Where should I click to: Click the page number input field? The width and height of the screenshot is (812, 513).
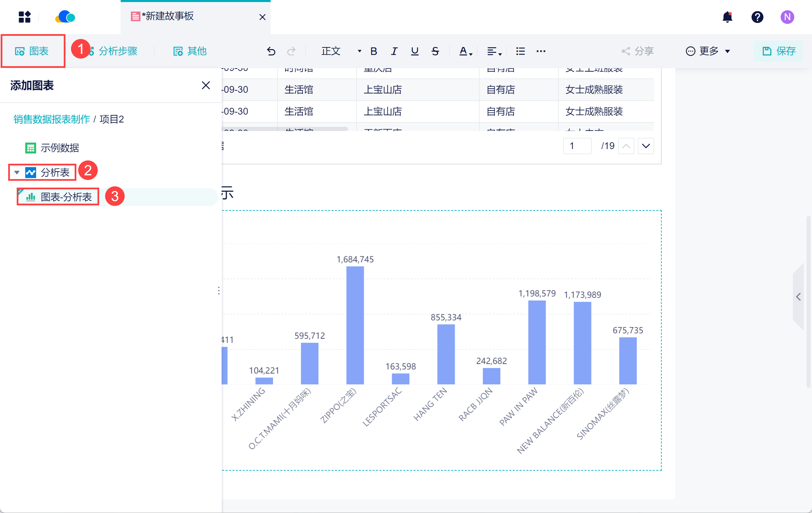[577, 146]
